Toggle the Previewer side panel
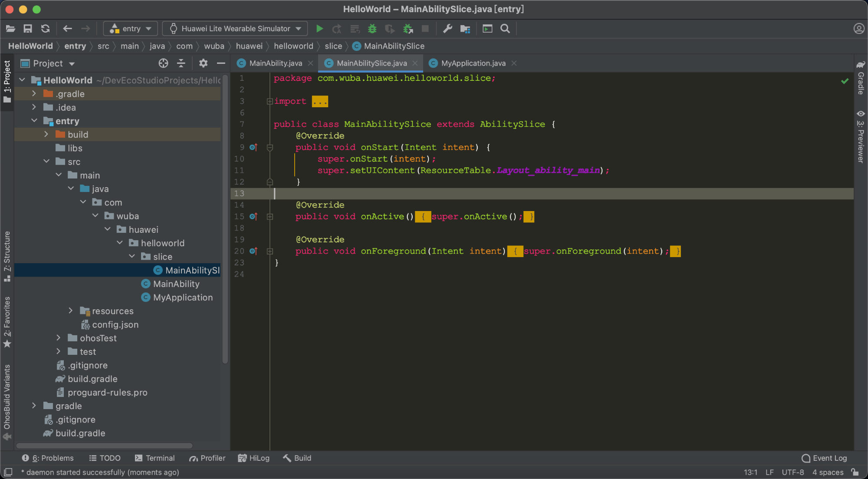This screenshot has height=479, width=868. pyautogui.click(x=861, y=137)
